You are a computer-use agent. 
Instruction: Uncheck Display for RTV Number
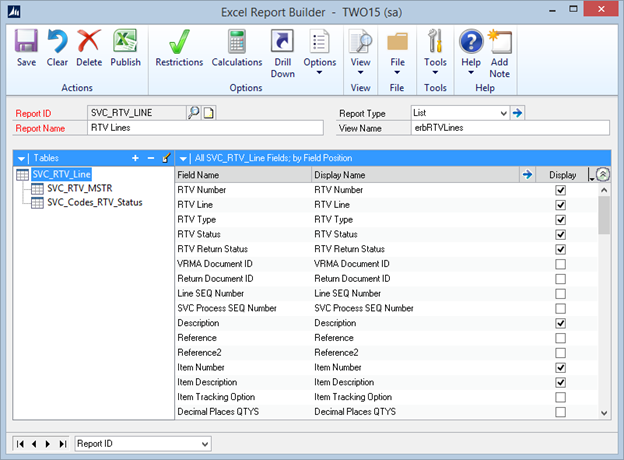click(560, 190)
